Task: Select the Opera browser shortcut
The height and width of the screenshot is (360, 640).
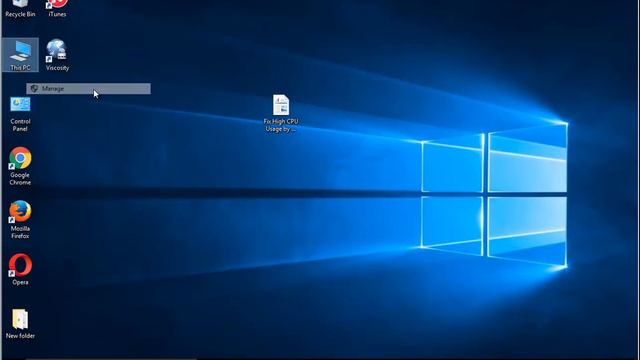Action: [x=20, y=269]
